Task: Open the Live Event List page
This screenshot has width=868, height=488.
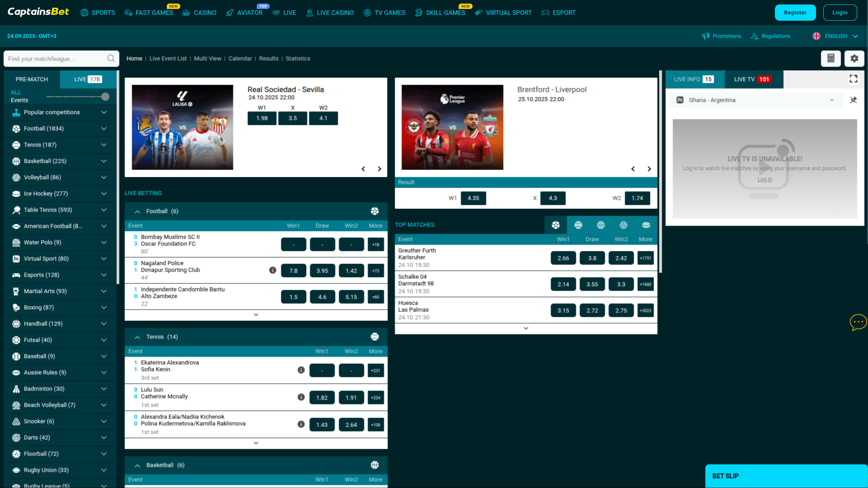Action: [x=168, y=58]
